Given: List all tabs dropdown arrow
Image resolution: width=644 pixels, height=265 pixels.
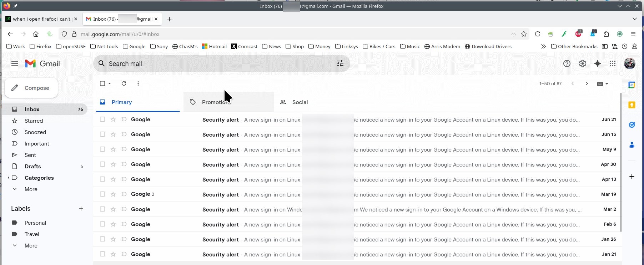Looking at the screenshot, I should pos(634,19).
